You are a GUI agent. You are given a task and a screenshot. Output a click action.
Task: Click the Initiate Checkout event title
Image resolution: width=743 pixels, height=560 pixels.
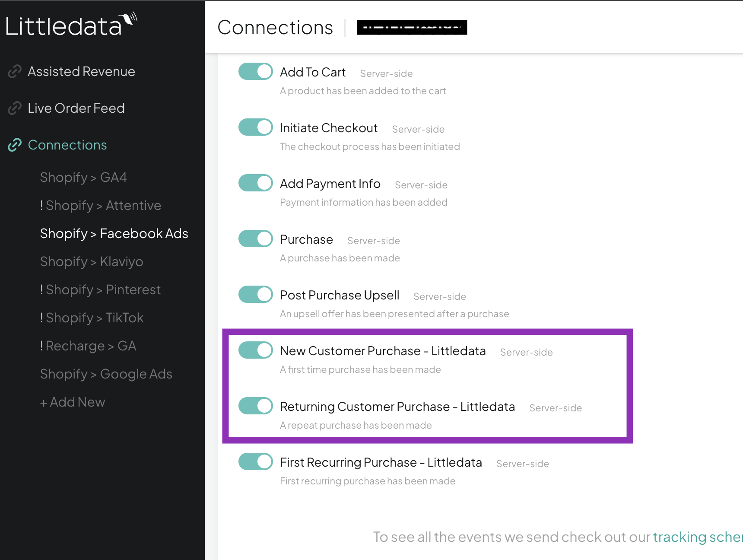tap(329, 128)
